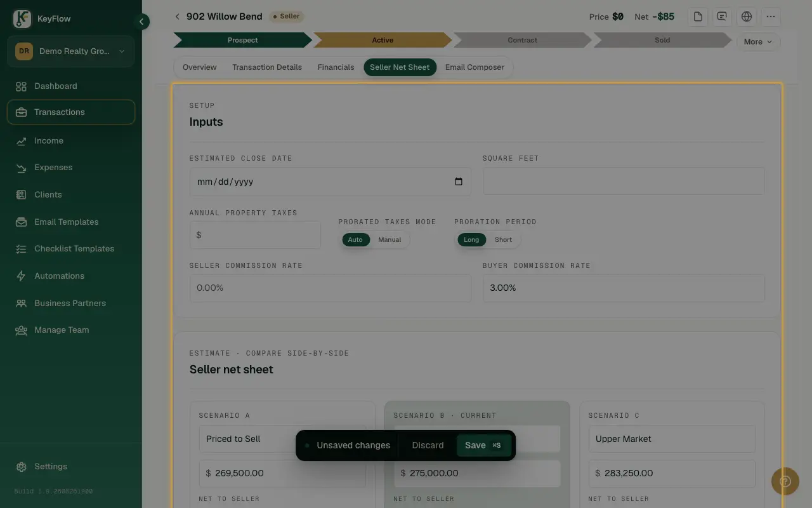This screenshot has height=508, width=812.
Task: Edit the Scenario B price 275,000.00
Action: coord(477,473)
